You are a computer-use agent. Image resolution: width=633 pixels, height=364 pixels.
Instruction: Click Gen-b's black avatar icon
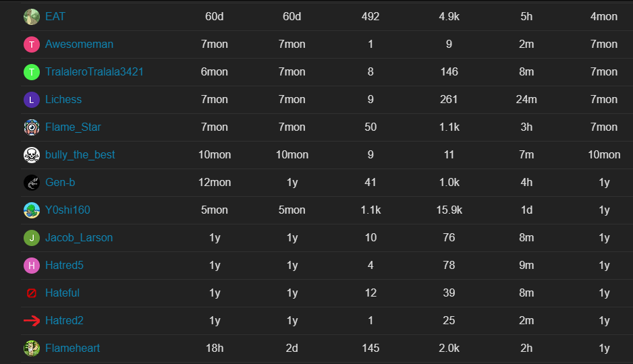tap(31, 183)
